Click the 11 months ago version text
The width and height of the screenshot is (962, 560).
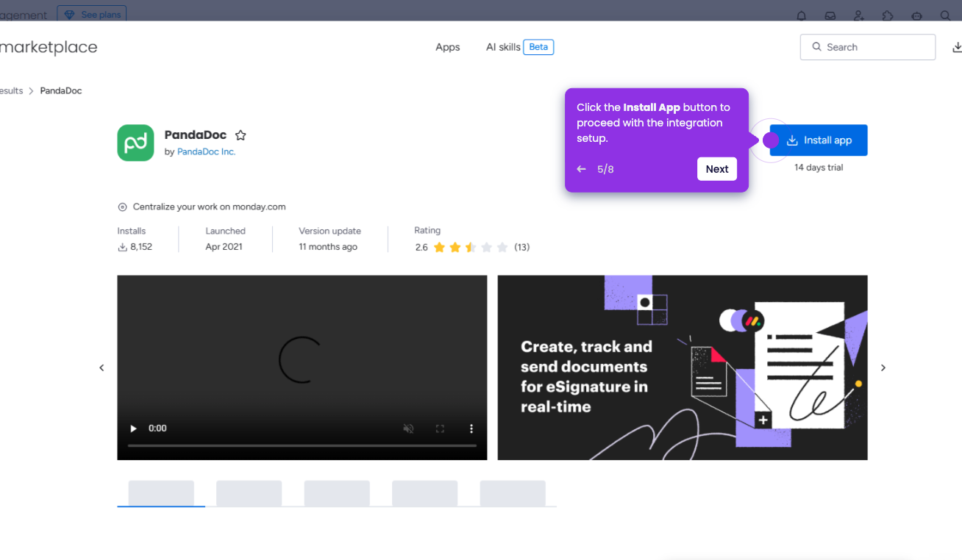[x=328, y=247]
